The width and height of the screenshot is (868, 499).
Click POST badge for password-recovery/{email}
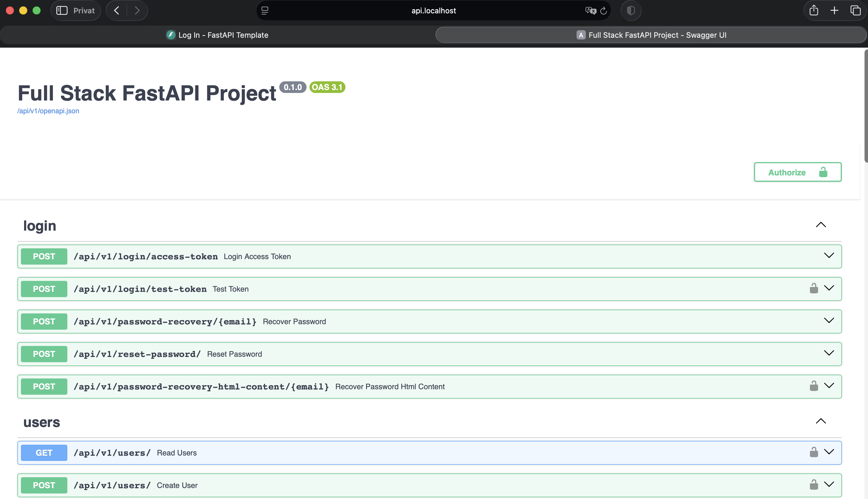pos(44,322)
